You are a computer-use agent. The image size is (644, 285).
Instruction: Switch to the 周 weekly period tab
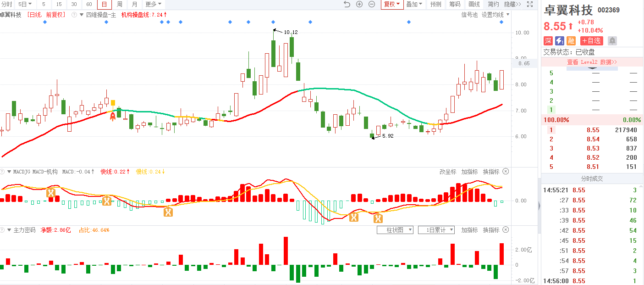120,4
